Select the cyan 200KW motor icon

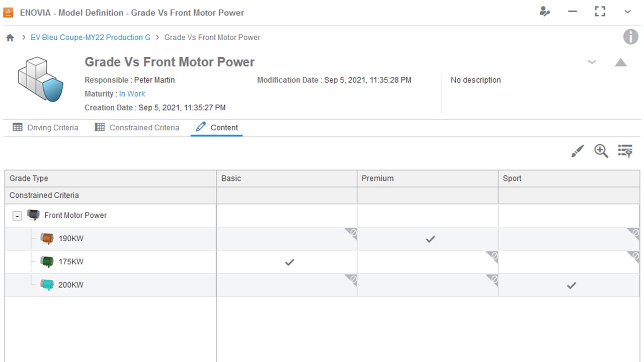point(47,285)
